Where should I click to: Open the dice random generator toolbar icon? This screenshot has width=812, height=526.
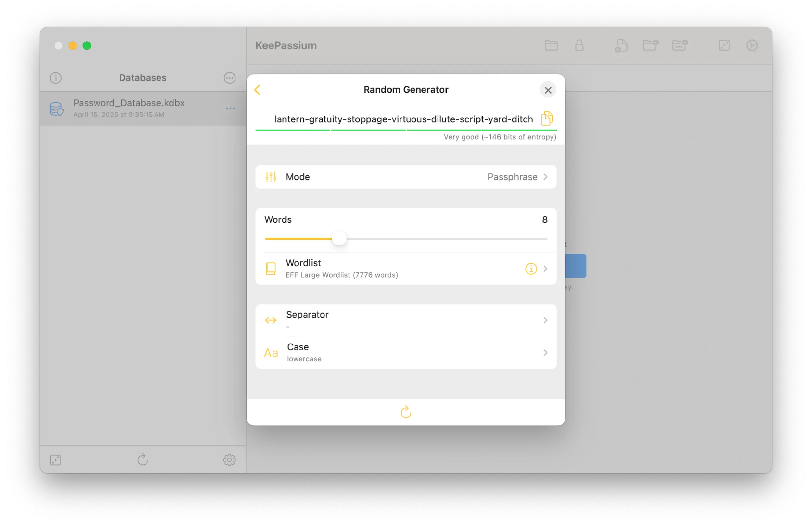pyautogui.click(x=725, y=45)
